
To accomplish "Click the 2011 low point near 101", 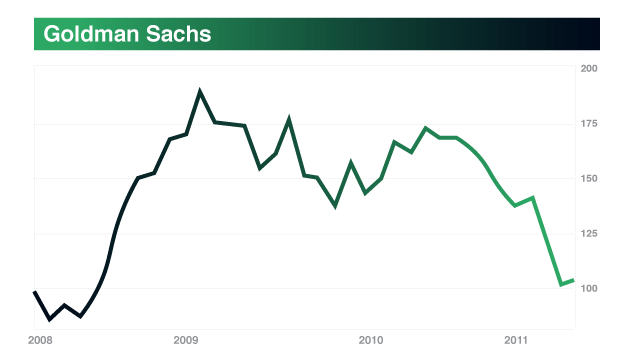I will [x=562, y=284].
